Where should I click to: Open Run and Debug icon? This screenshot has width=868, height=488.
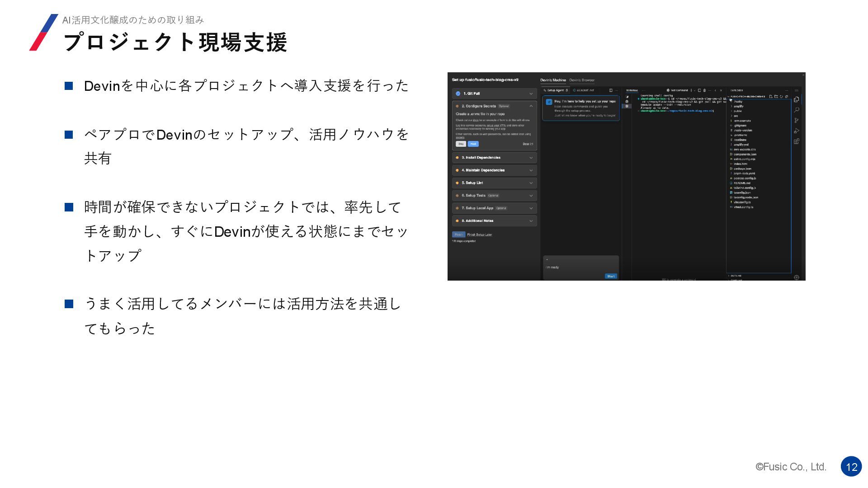tap(797, 131)
